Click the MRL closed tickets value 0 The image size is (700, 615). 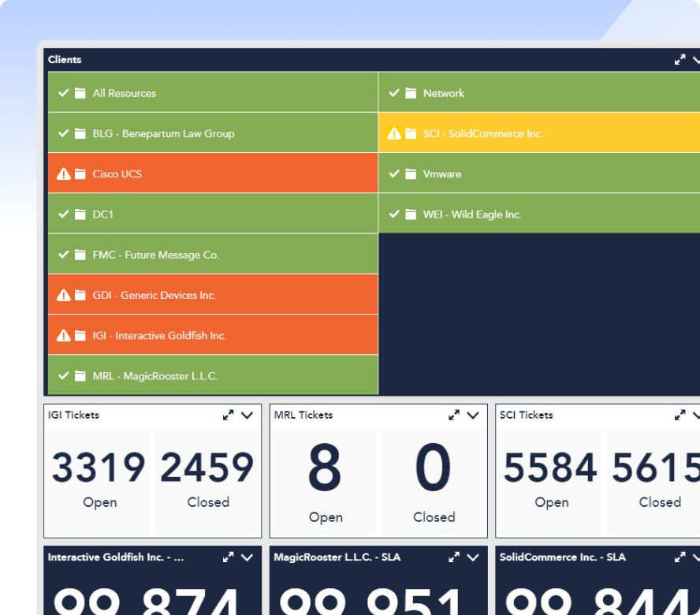[433, 468]
